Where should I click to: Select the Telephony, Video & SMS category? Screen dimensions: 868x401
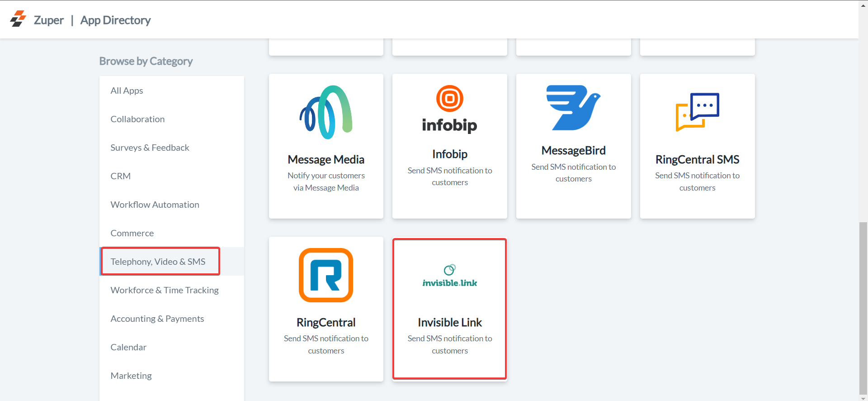(172, 262)
